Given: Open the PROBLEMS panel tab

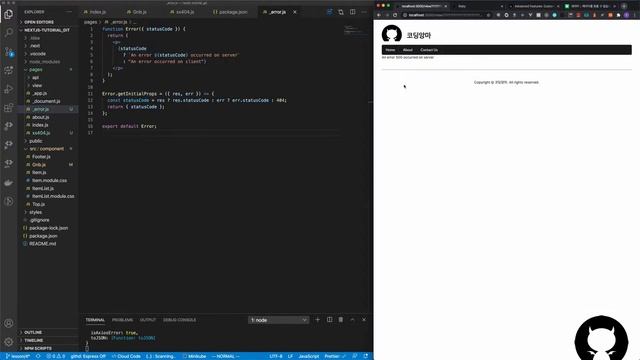Looking at the screenshot, I should tap(122, 320).
